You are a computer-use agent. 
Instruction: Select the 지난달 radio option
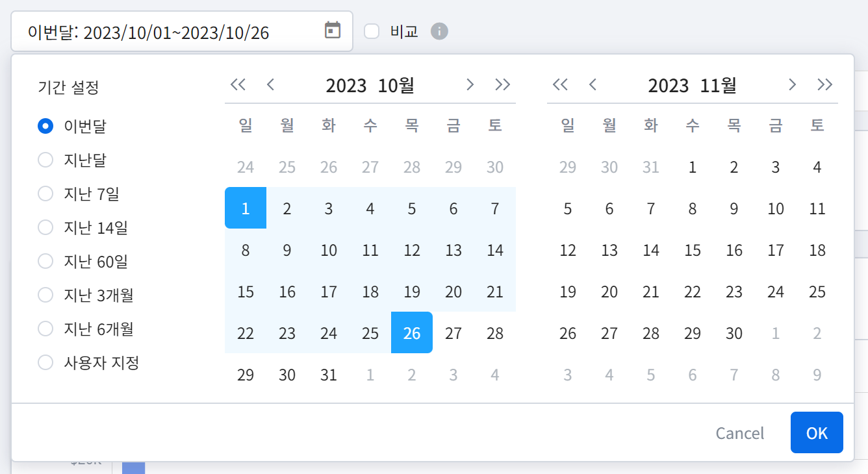pos(45,160)
